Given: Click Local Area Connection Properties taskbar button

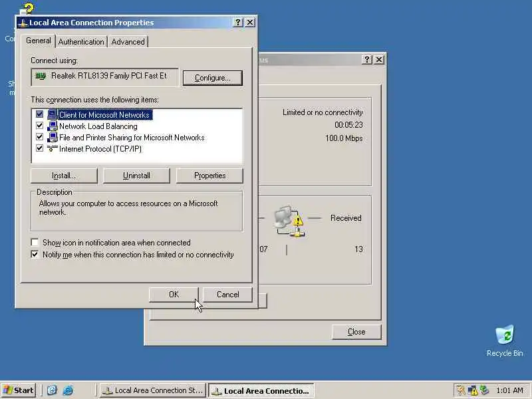Looking at the screenshot, I should point(261,390).
